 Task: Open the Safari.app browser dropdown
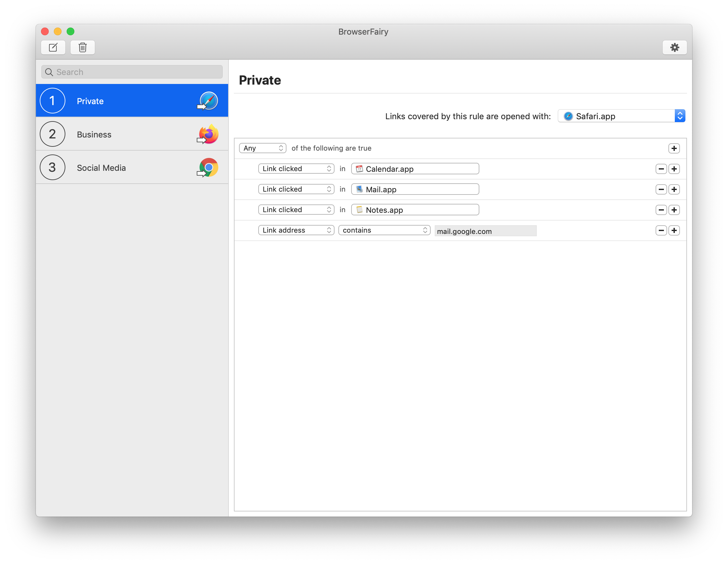click(x=621, y=116)
